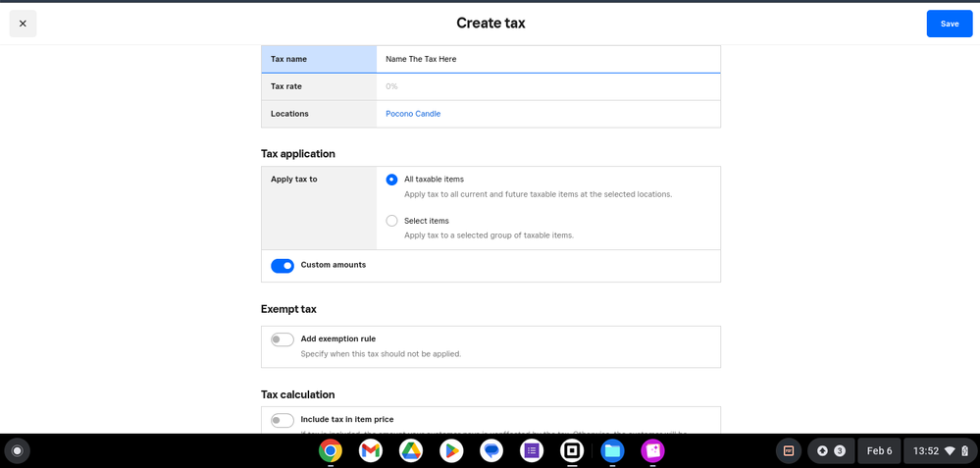Screen dimensions: 980x468
Task: Disable the Custom amounts toggle
Action: pyautogui.click(x=283, y=266)
